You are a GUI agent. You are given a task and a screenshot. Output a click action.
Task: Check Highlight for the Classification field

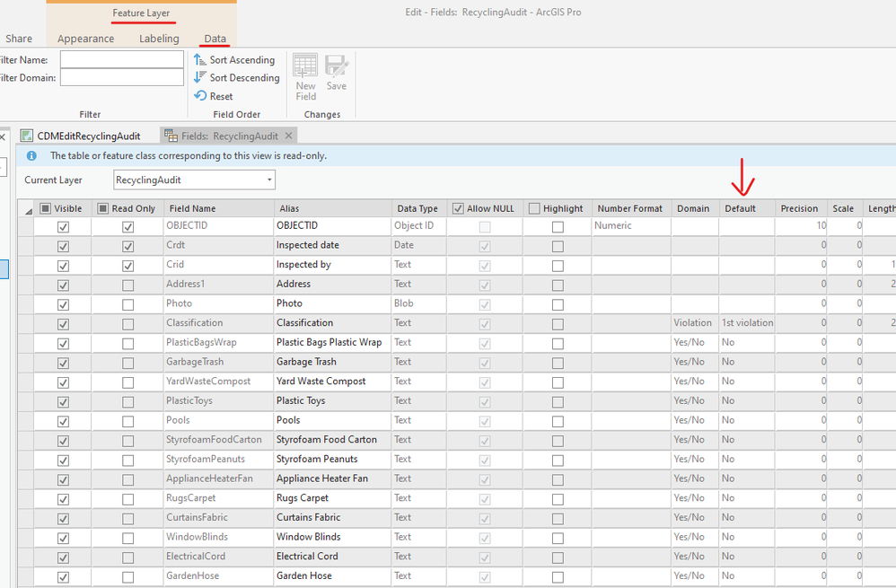pos(558,324)
